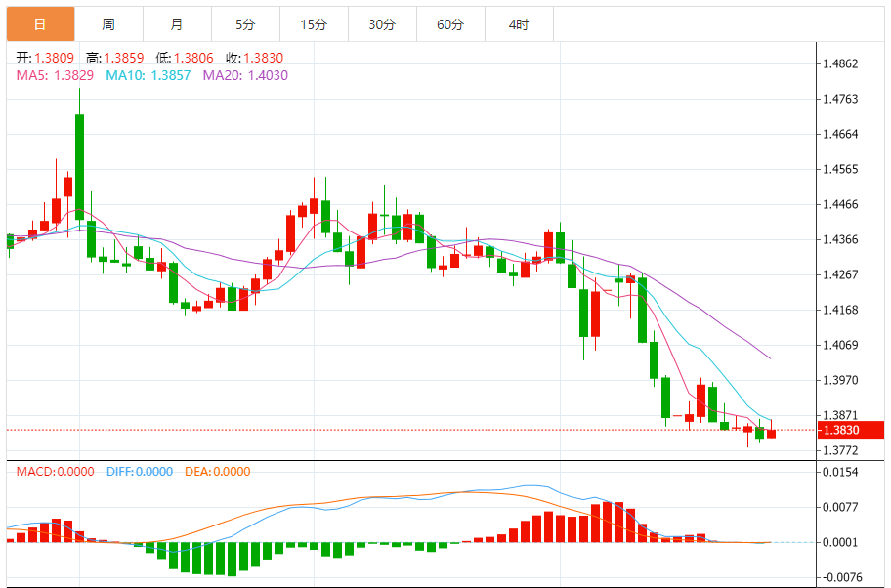This screenshot has height=588, width=891.
Task: Switch to the 月 monthly tab
Action: [x=177, y=24]
